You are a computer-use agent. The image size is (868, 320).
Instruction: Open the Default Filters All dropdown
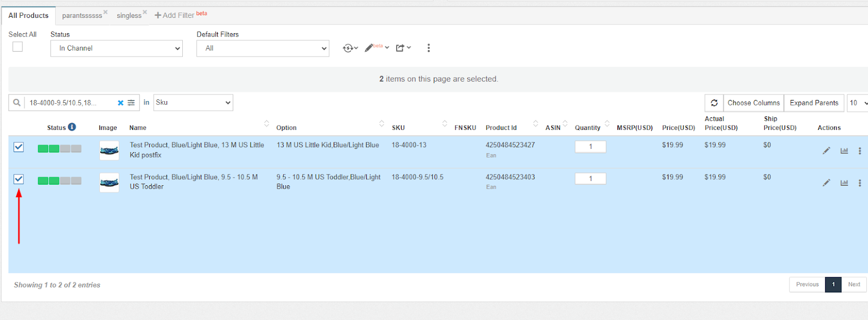click(263, 48)
